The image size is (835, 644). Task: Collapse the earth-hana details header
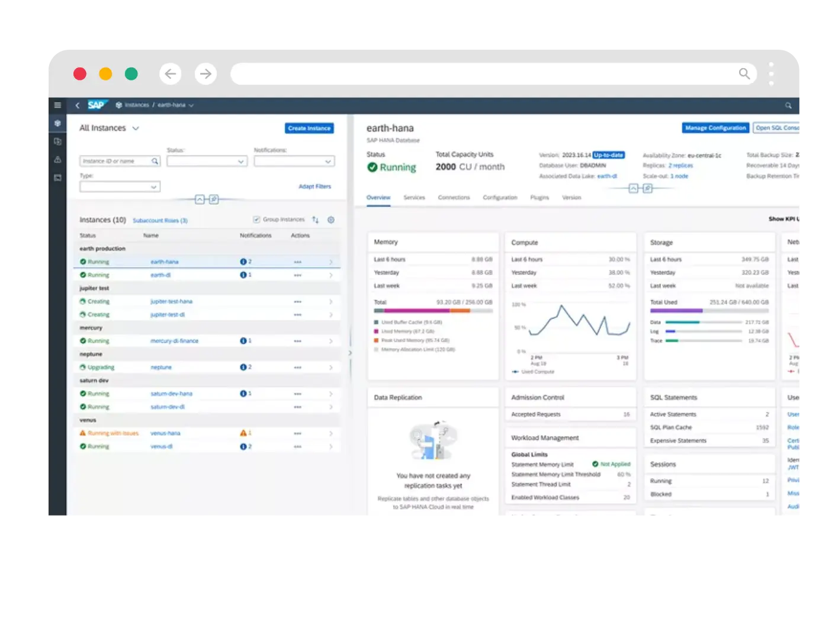click(x=633, y=188)
